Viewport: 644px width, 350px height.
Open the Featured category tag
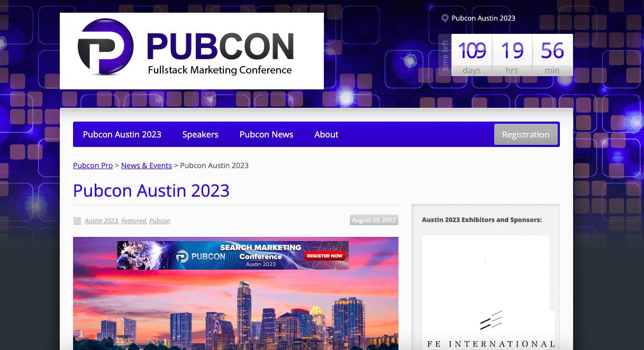coord(133,221)
